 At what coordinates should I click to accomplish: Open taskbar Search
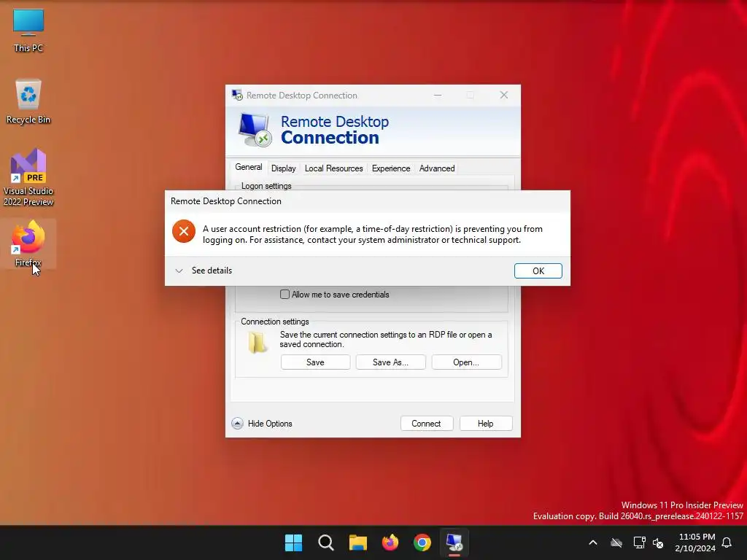point(326,542)
